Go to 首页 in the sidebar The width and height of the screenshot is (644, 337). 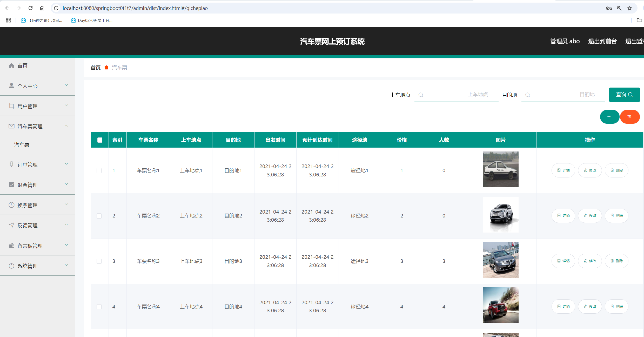tap(22, 65)
